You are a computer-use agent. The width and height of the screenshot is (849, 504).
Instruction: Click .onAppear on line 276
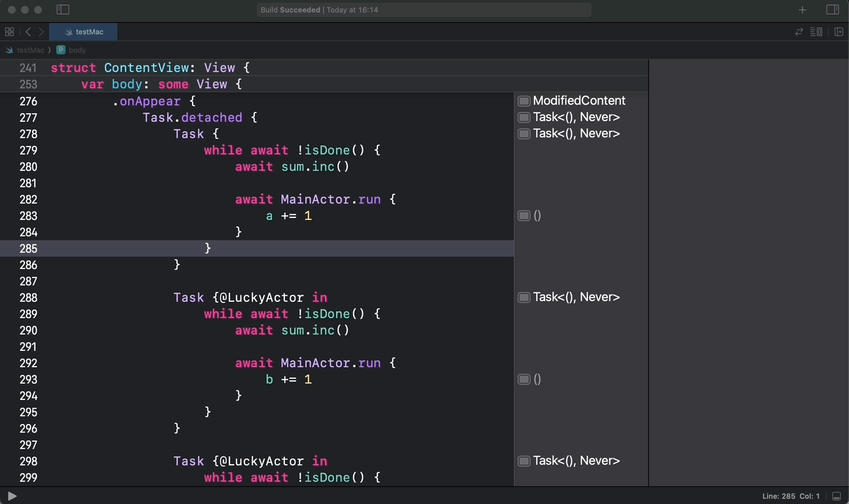point(146,101)
